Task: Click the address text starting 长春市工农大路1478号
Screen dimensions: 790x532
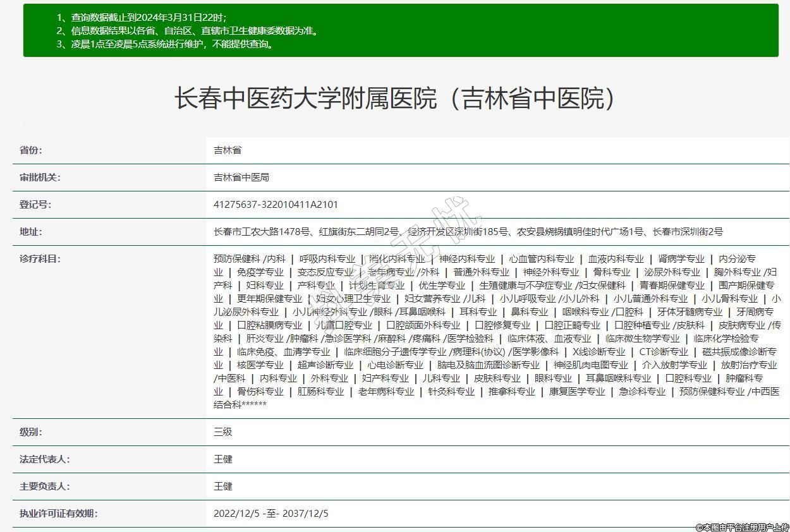Action: [468, 232]
